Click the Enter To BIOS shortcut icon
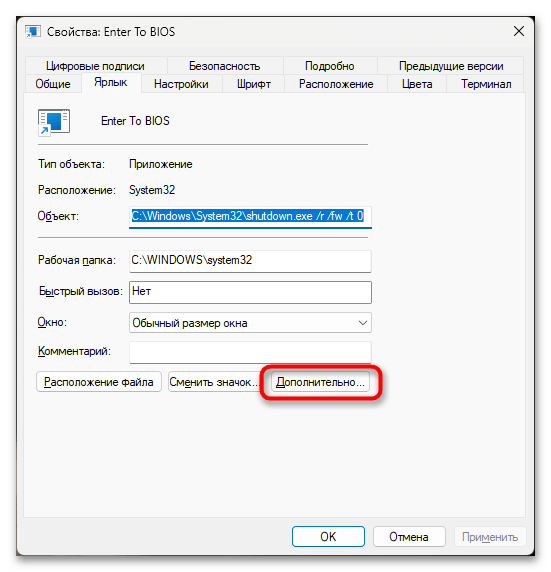This screenshot has height=572, width=551. (x=54, y=122)
